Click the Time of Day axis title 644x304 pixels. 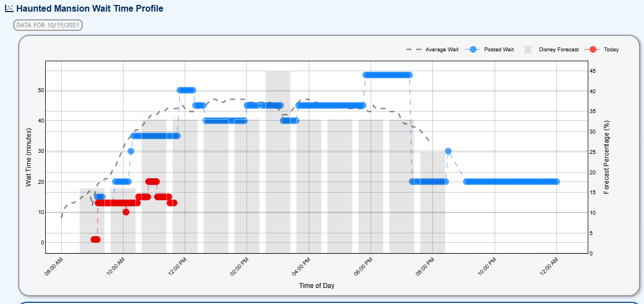click(x=316, y=285)
